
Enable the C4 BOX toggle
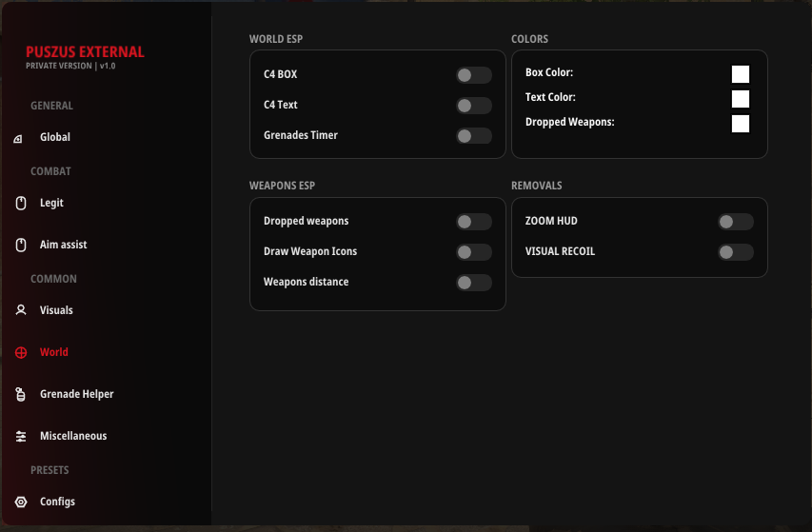[474, 75]
